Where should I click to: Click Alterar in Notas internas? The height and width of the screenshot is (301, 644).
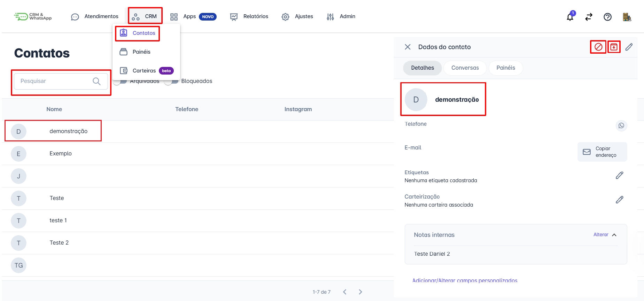tap(601, 235)
